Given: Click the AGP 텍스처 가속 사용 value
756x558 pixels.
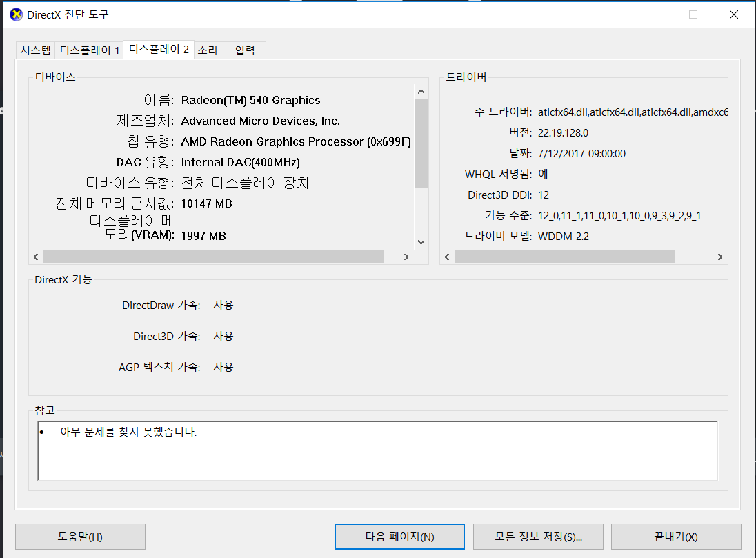Looking at the screenshot, I should point(223,367).
